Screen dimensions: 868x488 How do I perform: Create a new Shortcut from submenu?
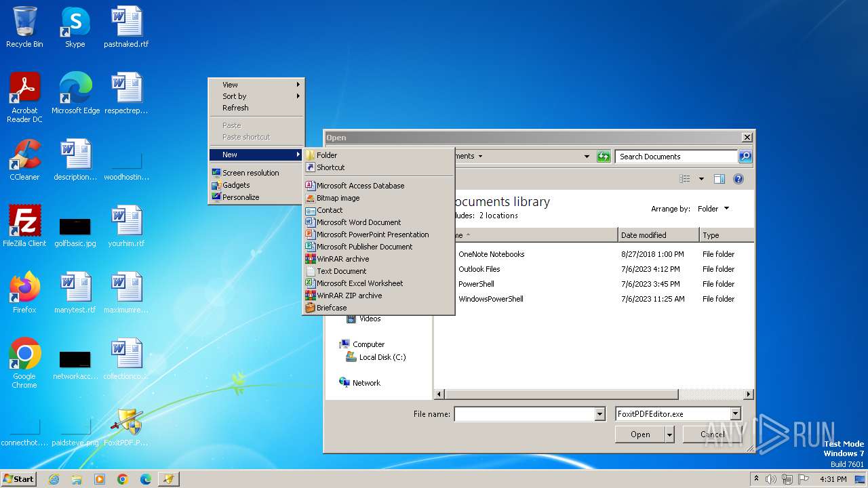point(378,167)
